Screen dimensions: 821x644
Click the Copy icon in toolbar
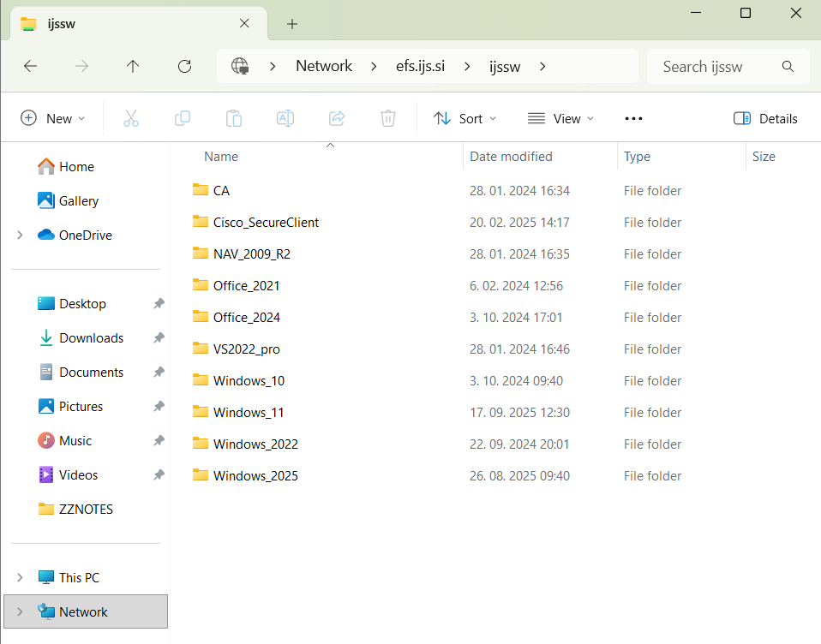(183, 119)
